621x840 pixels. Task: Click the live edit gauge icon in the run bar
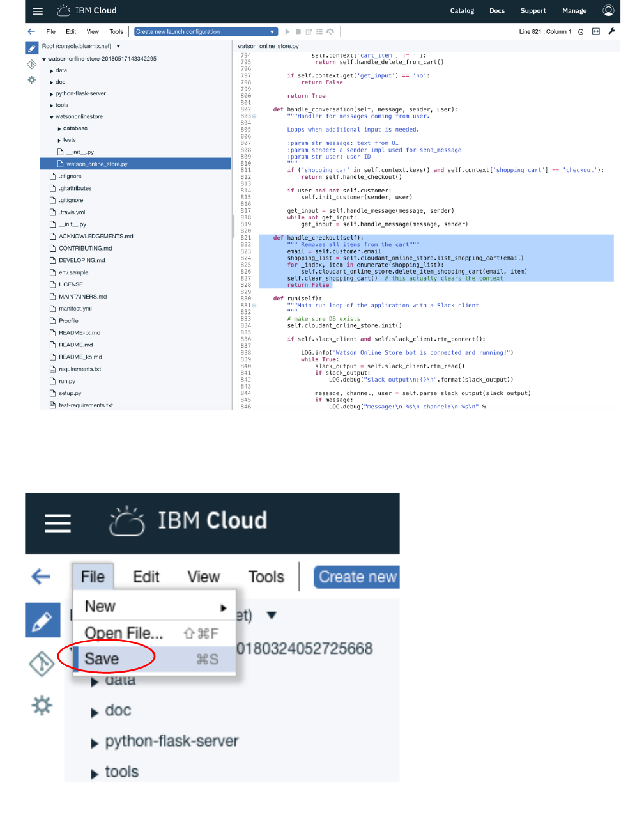click(x=330, y=31)
